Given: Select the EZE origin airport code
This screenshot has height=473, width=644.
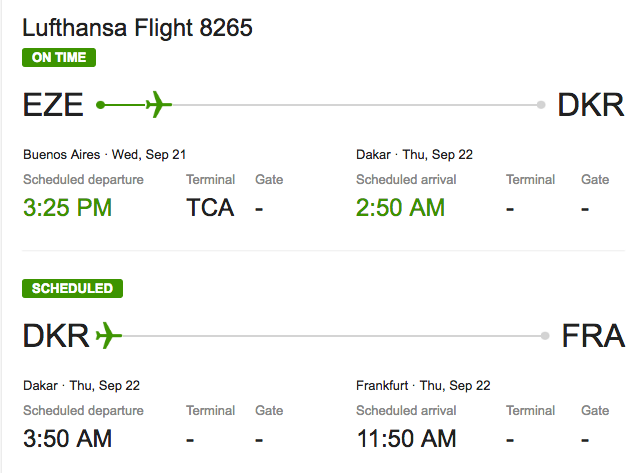Looking at the screenshot, I should pos(53,105).
